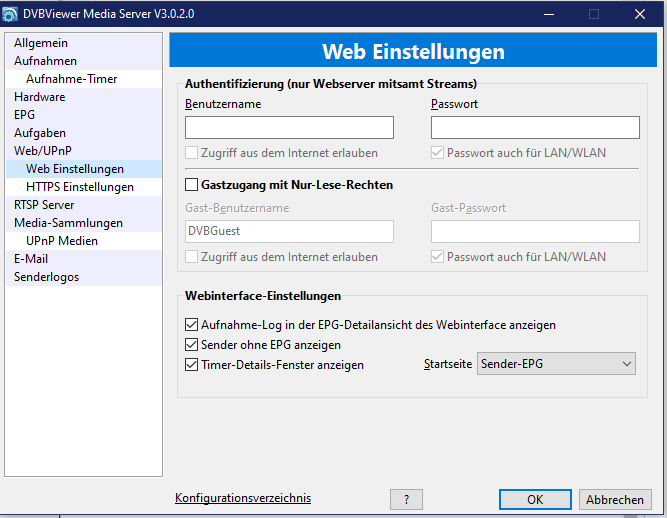This screenshot has height=518, width=667.
Task: Open the Allgemein settings page
Action: pyautogui.click(x=84, y=43)
